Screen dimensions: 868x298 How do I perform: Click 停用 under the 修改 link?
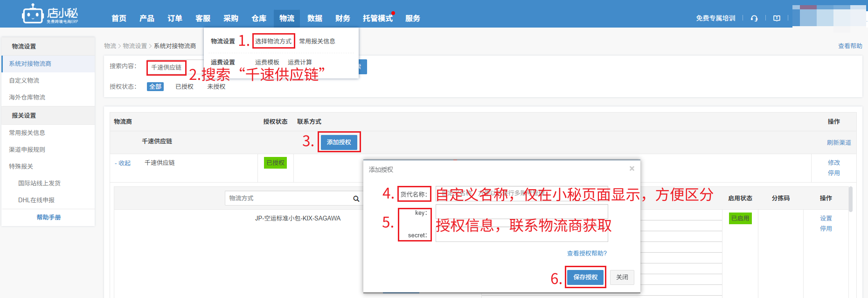pos(834,173)
